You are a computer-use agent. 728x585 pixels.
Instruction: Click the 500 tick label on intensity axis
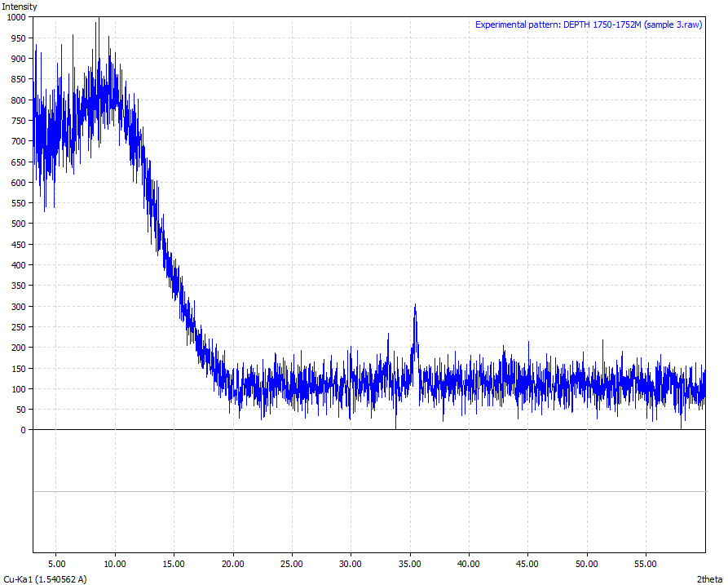click(x=18, y=224)
